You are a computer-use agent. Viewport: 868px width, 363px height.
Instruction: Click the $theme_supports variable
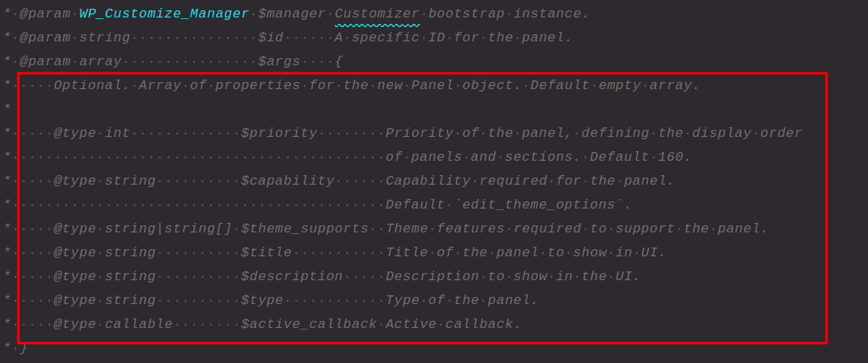point(304,228)
